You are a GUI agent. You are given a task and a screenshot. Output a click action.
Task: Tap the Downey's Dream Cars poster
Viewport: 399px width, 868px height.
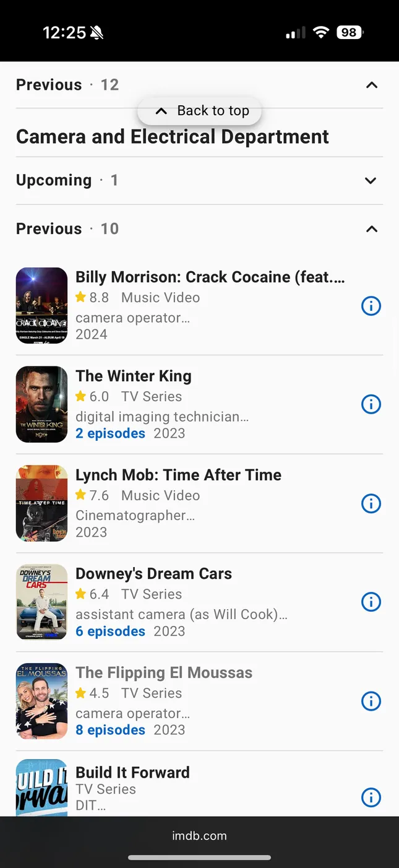tap(41, 602)
